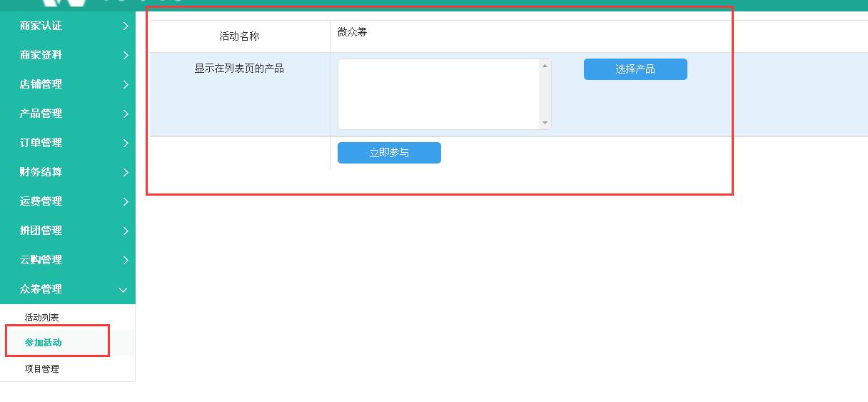868x402 pixels.
Task: Go to 活动列表 under 众筹管理
Action: pyautogui.click(x=42, y=318)
